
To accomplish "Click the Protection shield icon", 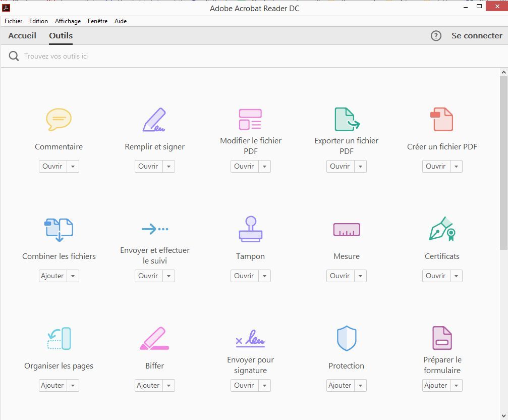I will (347, 338).
